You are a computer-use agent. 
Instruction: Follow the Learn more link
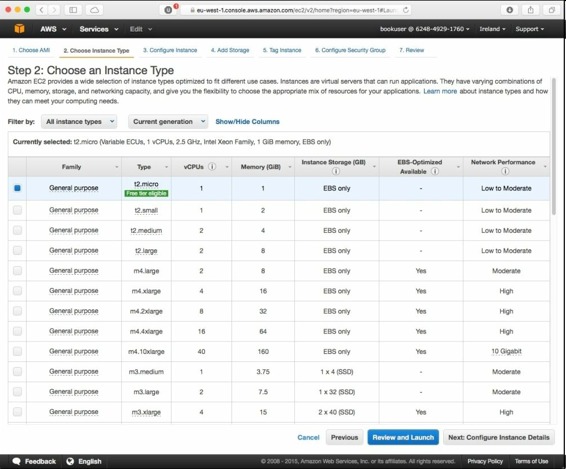pos(440,91)
